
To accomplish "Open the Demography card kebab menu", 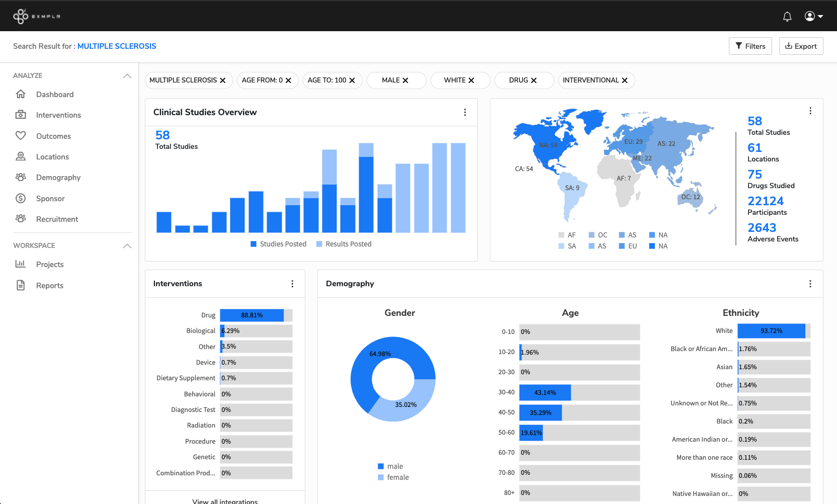I will [810, 284].
